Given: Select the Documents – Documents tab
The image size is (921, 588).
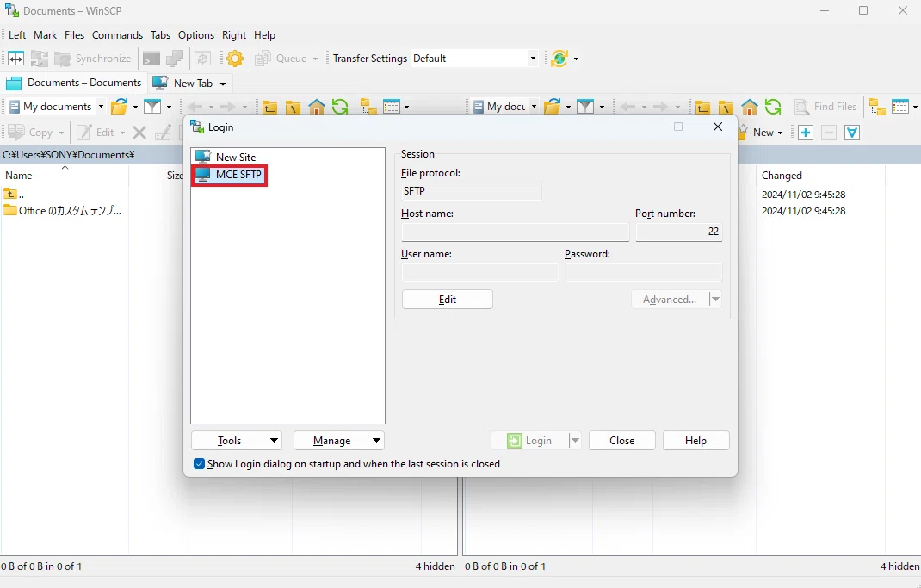Looking at the screenshot, I should (73, 83).
